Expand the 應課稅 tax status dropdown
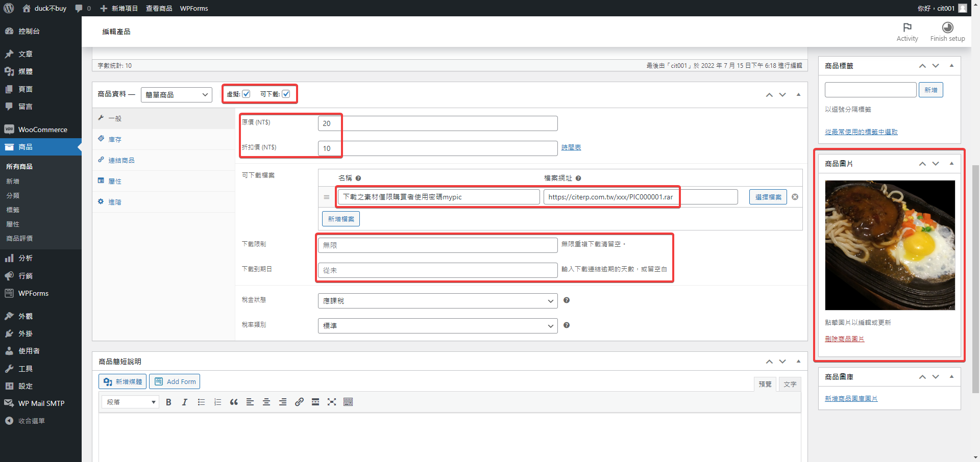The image size is (980, 462). (x=437, y=301)
